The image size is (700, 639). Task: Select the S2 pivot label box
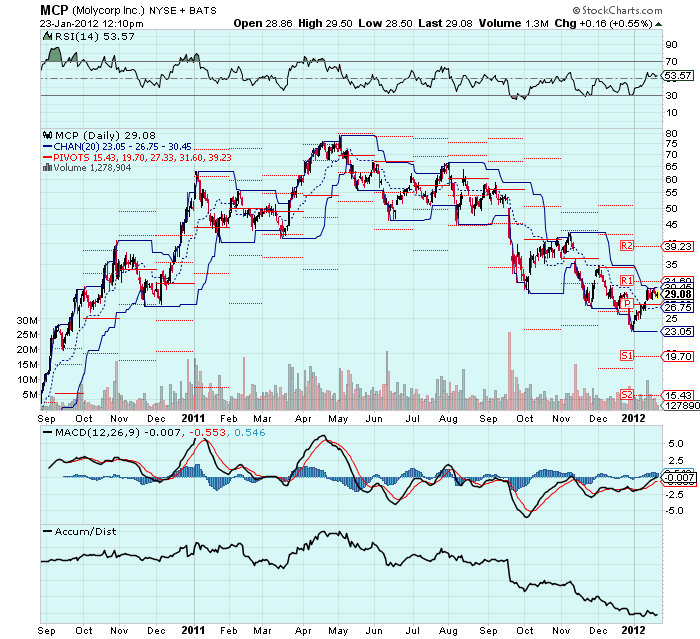pyautogui.click(x=627, y=394)
